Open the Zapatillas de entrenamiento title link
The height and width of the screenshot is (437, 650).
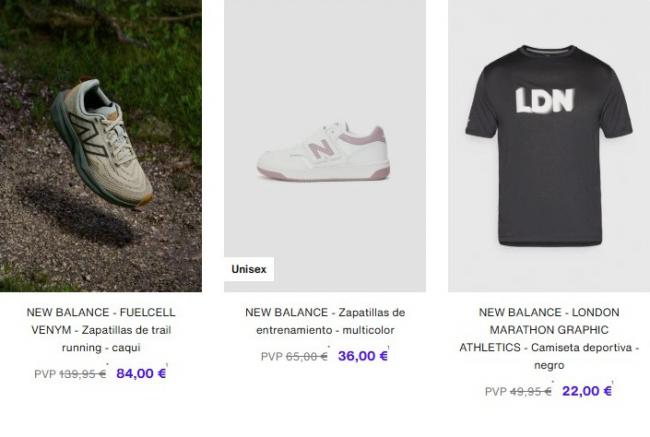325,321
